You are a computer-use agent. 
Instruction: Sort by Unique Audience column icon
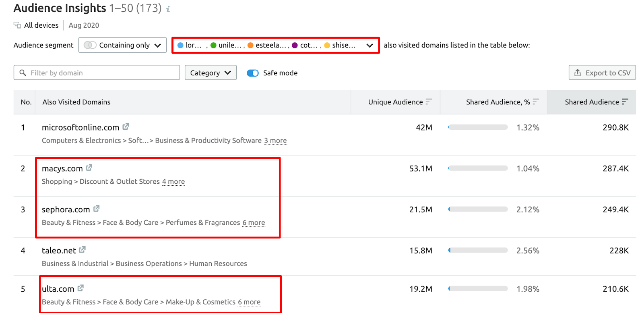coord(429,102)
